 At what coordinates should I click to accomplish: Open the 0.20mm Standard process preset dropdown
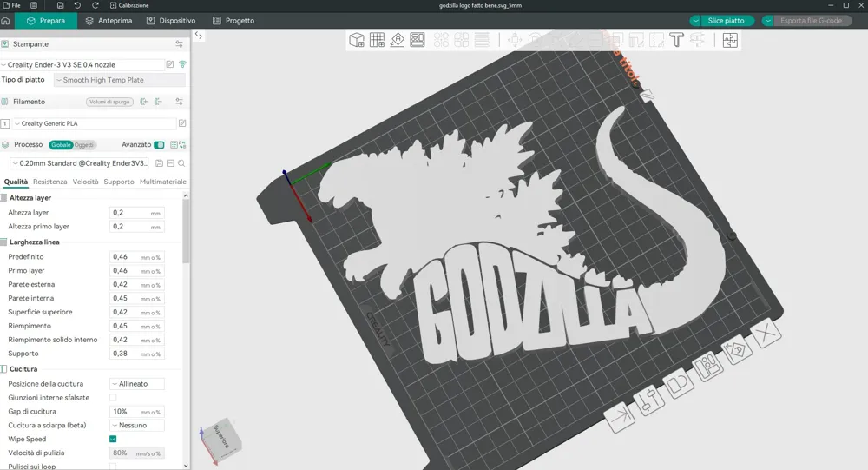tap(82, 163)
